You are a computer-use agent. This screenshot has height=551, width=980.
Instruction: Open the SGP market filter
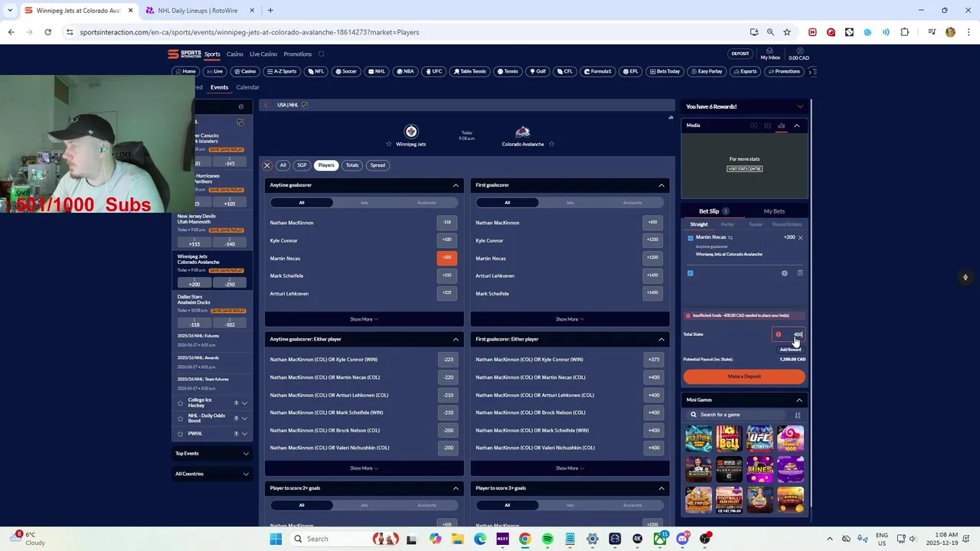(302, 165)
